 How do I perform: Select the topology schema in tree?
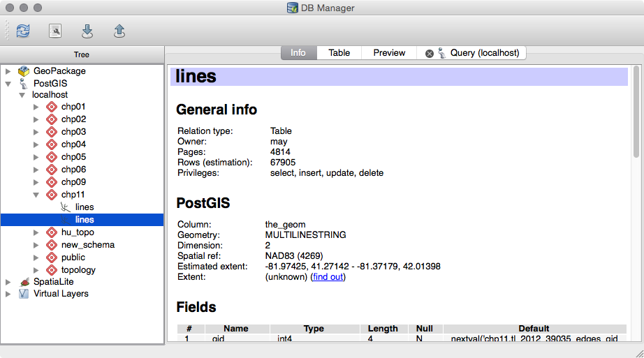point(78,270)
